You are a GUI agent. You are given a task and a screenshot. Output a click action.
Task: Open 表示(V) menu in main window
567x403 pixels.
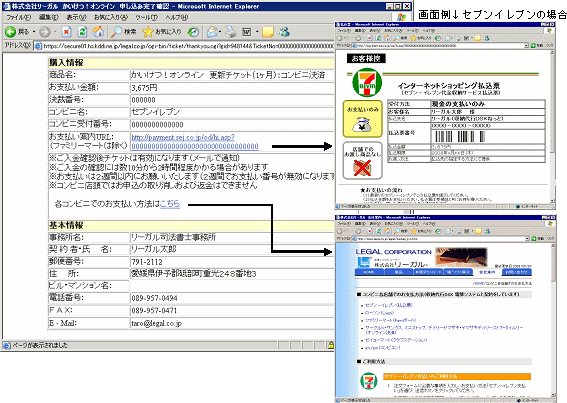(x=76, y=17)
